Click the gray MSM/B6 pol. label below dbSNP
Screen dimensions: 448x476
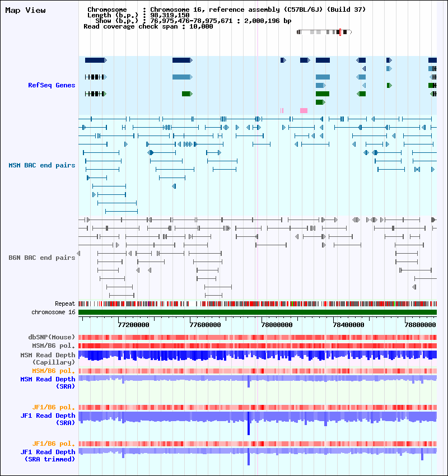54,346
